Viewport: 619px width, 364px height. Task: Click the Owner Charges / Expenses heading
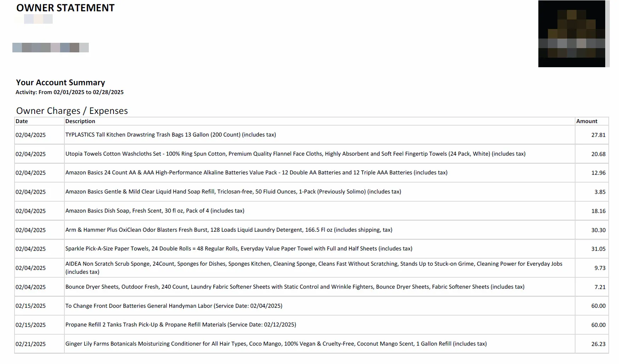[72, 111]
